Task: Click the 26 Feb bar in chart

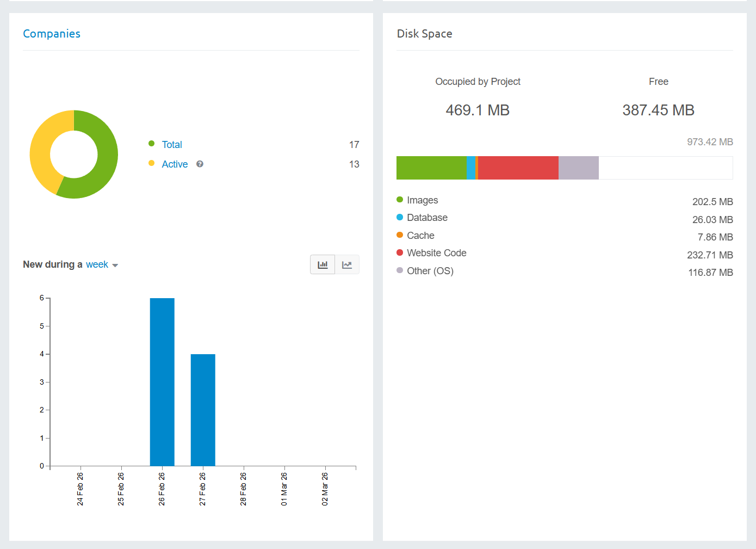Action: pyautogui.click(x=162, y=382)
